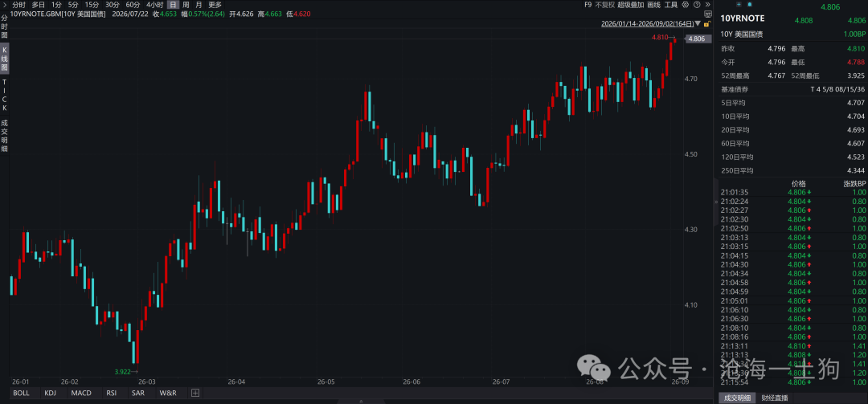Image resolution: width=868 pixels, height=404 pixels.
Task: Click the monitor icon above the lock
Action: [708, 14]
